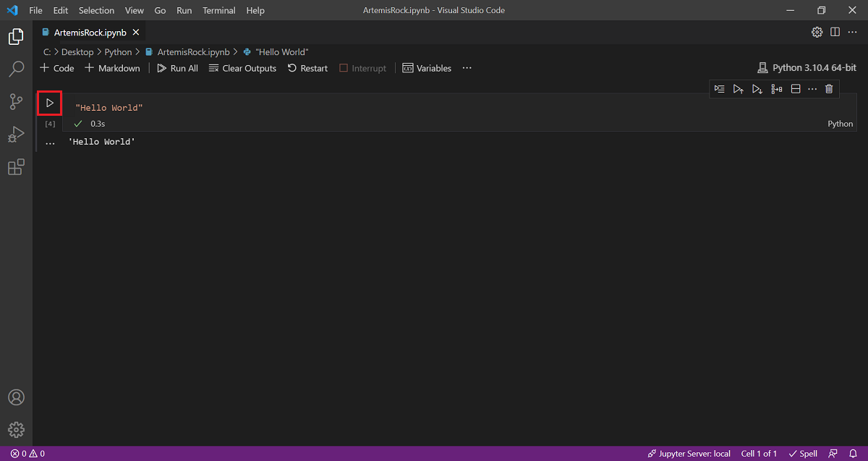Viewport: 868px width, 461px height.
Task: Click Cell 1 of 1 status entry
Action: (x=759, y=454)
